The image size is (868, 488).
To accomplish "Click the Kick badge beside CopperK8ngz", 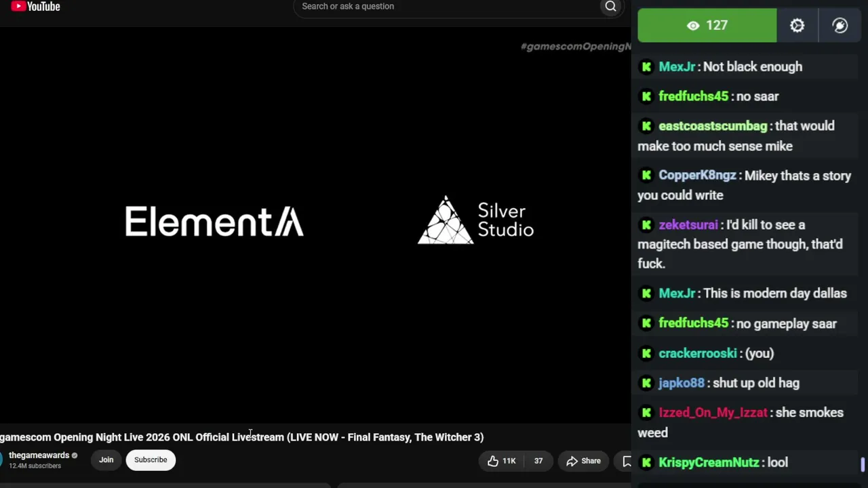I will 646,176.
